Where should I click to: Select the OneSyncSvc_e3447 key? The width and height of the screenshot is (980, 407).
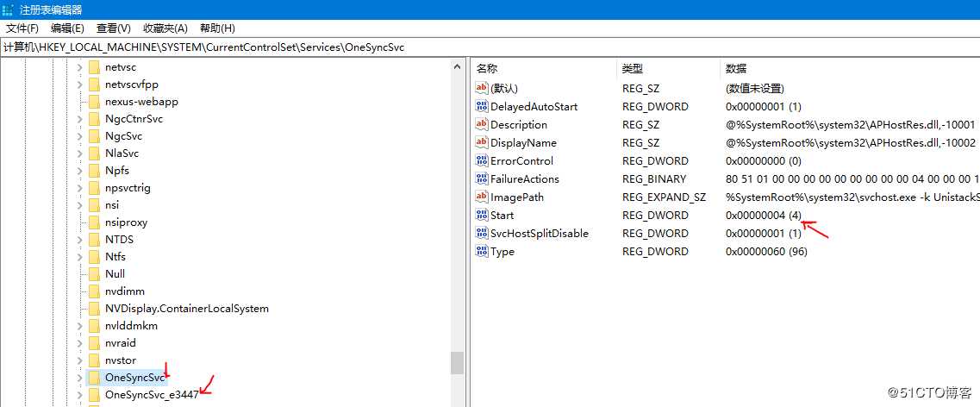pyautogui.click(x=152, y=394)
